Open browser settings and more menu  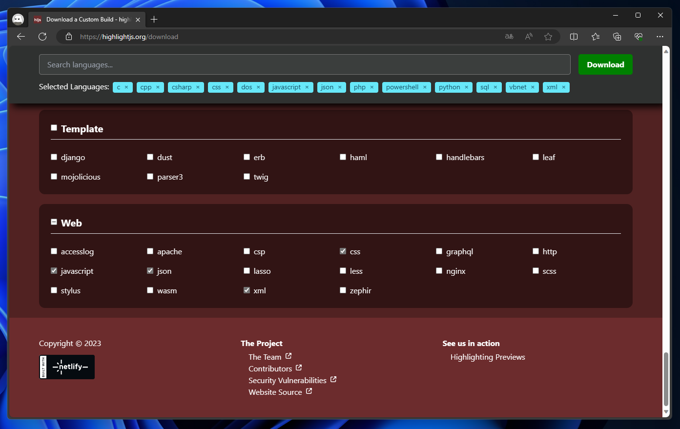[660, 37]
